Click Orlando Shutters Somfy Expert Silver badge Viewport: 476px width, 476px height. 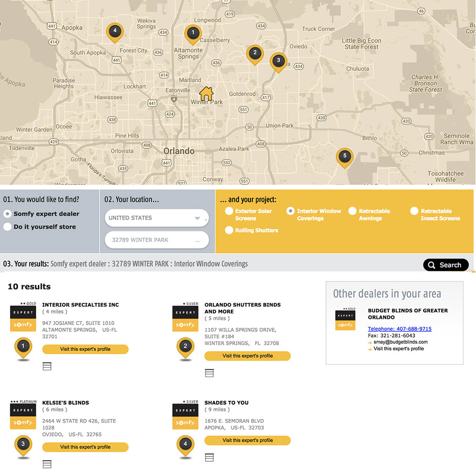tap(185, 317)
